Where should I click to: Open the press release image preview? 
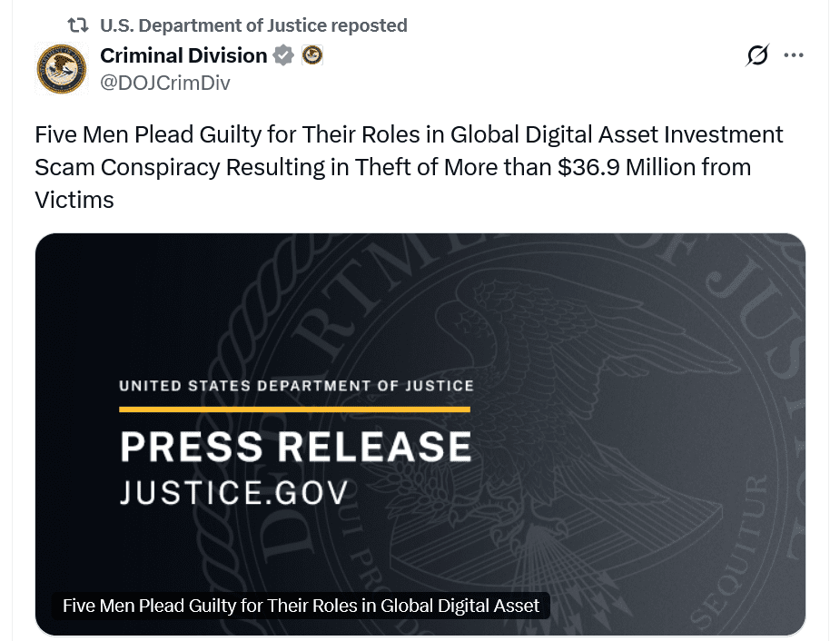point(420,433)
